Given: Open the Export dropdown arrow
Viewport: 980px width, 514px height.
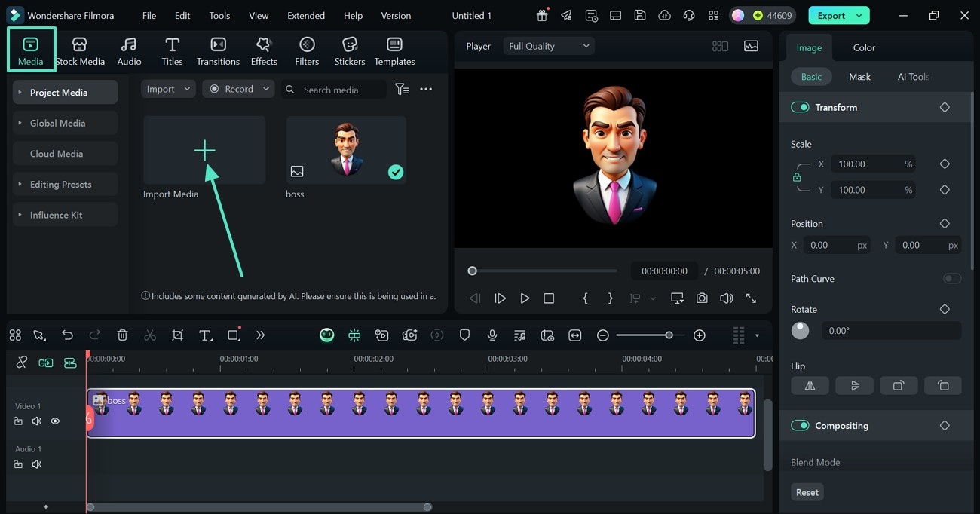Looking at the screenshot, I should [x=859, y=15].
